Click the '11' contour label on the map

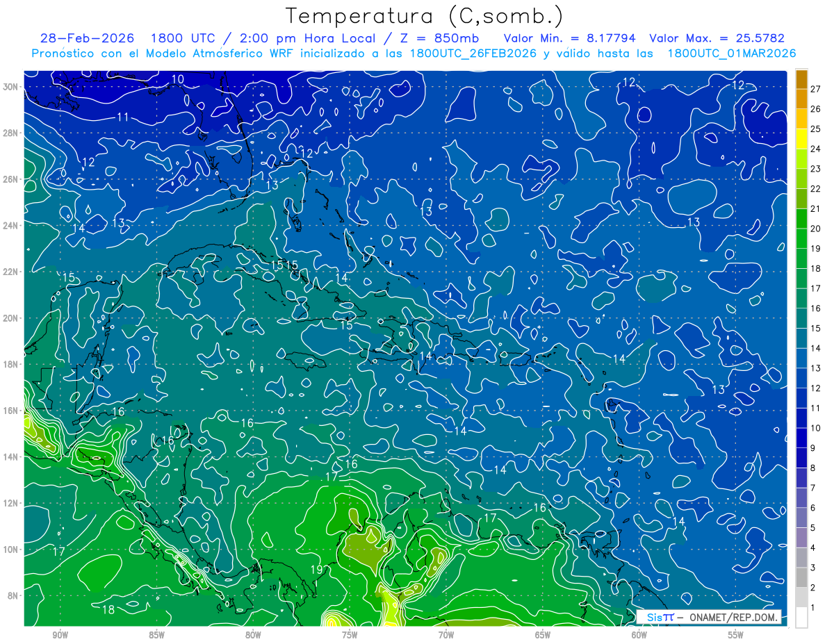(x=123, y=117)
